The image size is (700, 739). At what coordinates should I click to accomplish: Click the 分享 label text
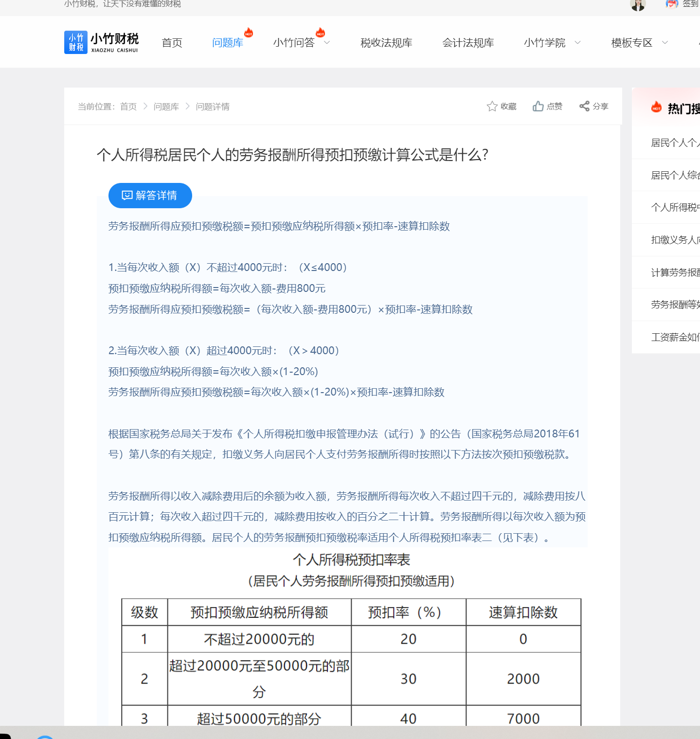600,106
